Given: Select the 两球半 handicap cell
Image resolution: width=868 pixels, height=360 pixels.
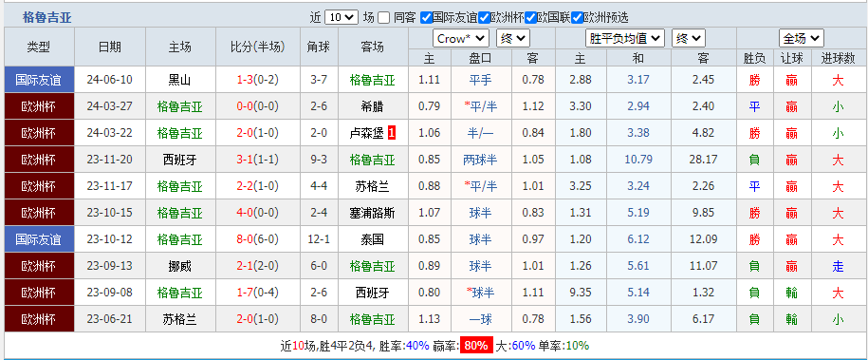Looking at the screenshot, I should [x=480, y=160].
